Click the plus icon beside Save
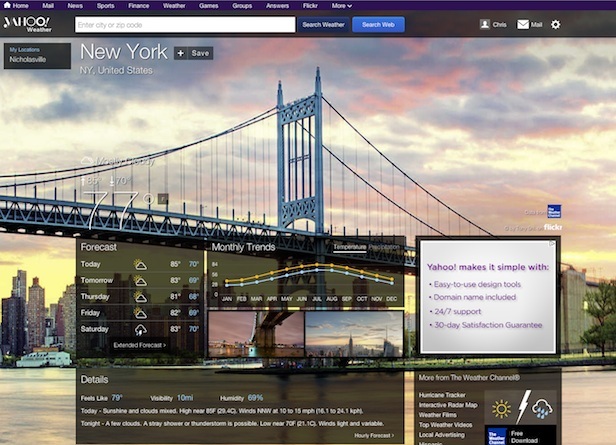 [x=180, y=53]
